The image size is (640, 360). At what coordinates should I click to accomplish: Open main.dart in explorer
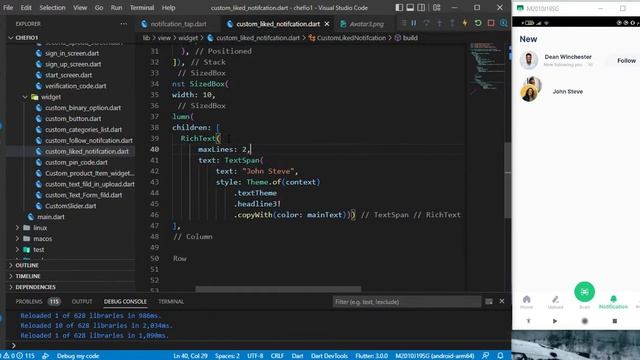[x=51, y=217]
